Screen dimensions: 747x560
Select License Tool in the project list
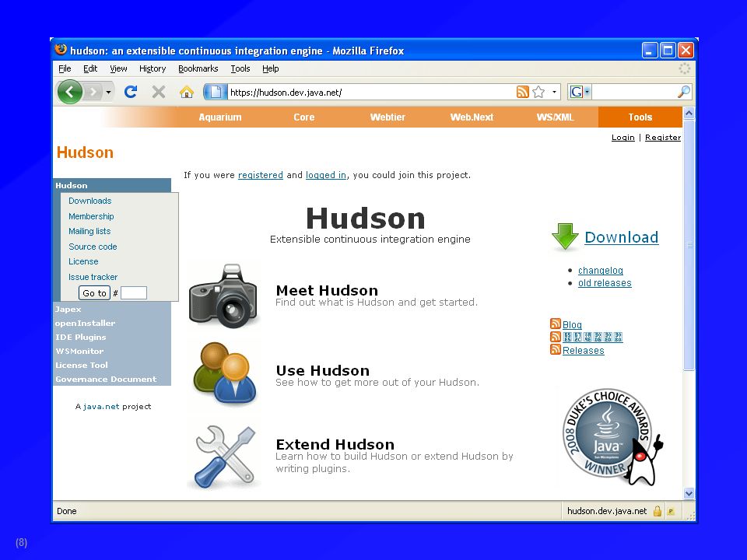tap(82, 366)
